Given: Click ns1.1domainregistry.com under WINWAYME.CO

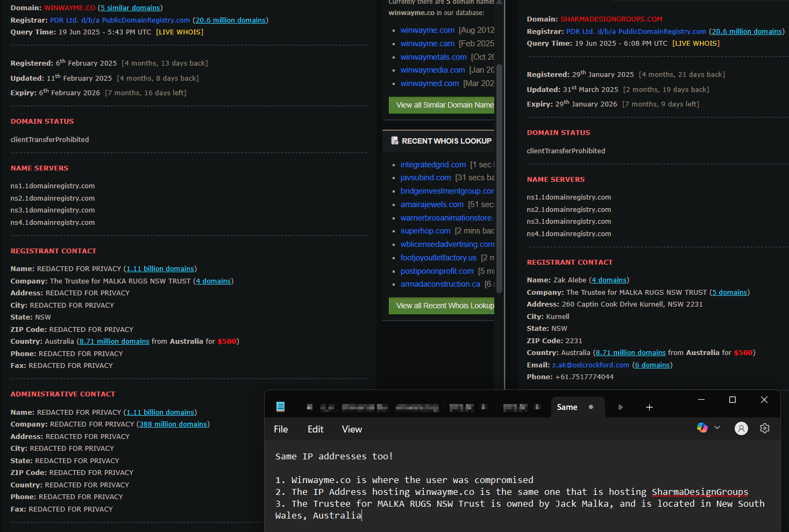Looking at the screenshot, I should point(53,186).
